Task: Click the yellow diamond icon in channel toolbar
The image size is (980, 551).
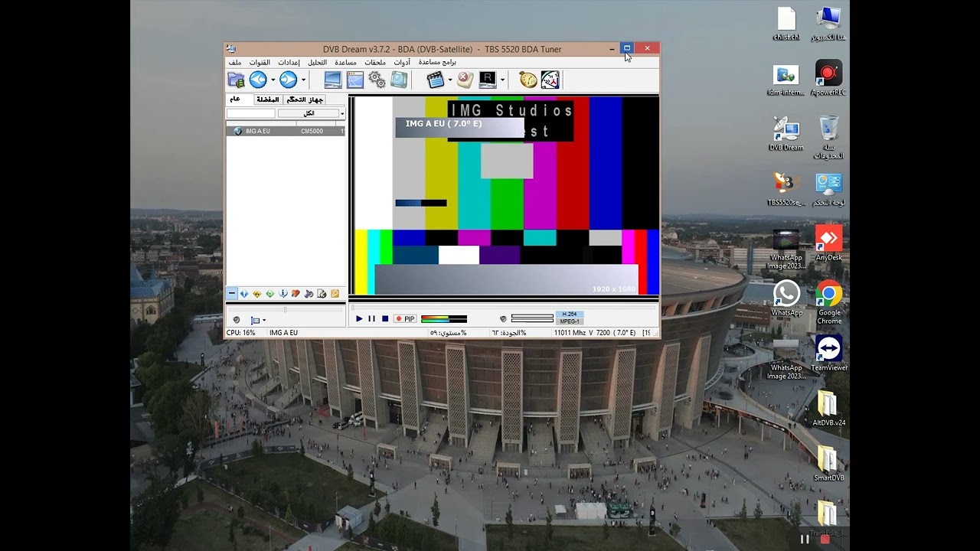Action: pyautogui.click(x=257, y=293)
